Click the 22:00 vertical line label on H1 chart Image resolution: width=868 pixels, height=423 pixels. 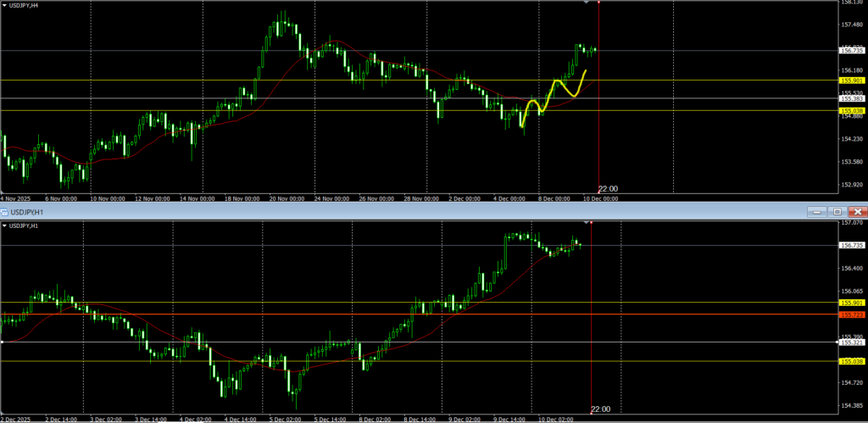600,409
